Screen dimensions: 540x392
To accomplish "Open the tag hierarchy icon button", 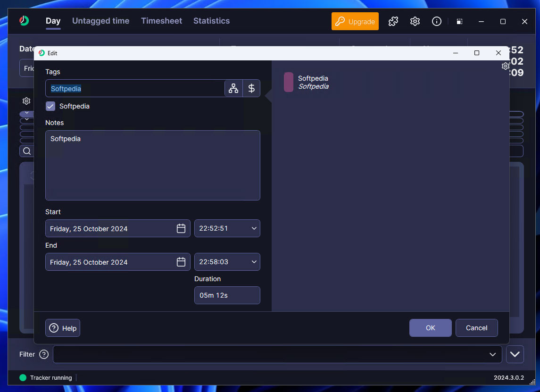I will (233, 88).
